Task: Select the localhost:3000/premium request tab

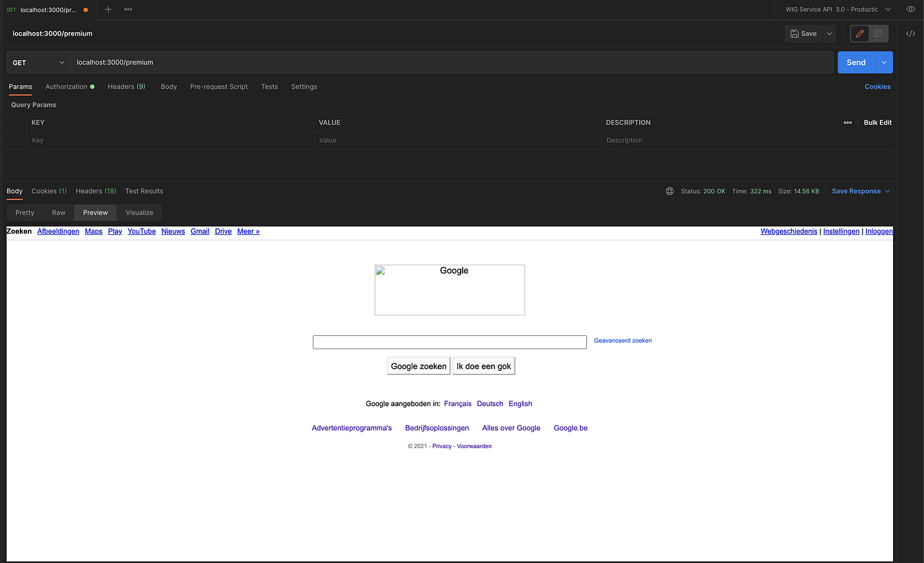Action: pos(48,10)
